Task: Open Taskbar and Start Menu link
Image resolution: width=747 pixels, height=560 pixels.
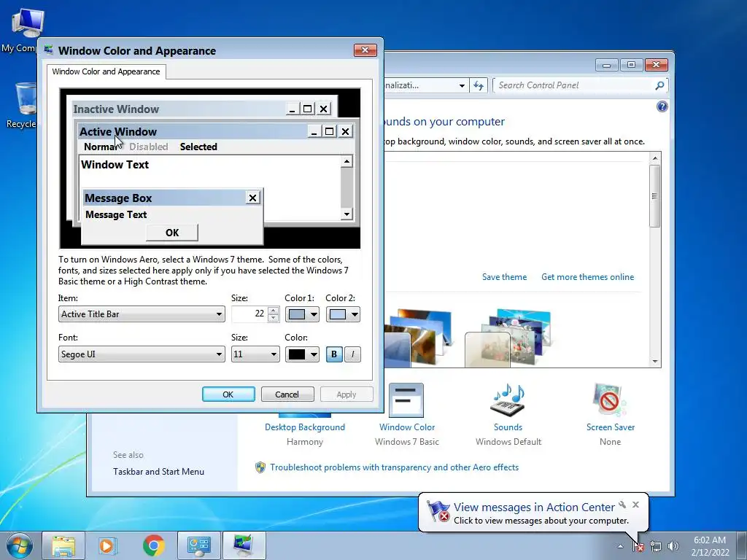Action: (x=158, y=472)
